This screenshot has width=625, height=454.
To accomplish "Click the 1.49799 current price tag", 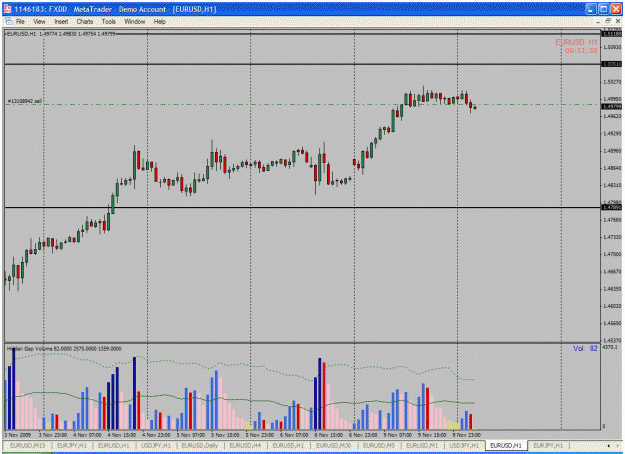I will point(612,106).
